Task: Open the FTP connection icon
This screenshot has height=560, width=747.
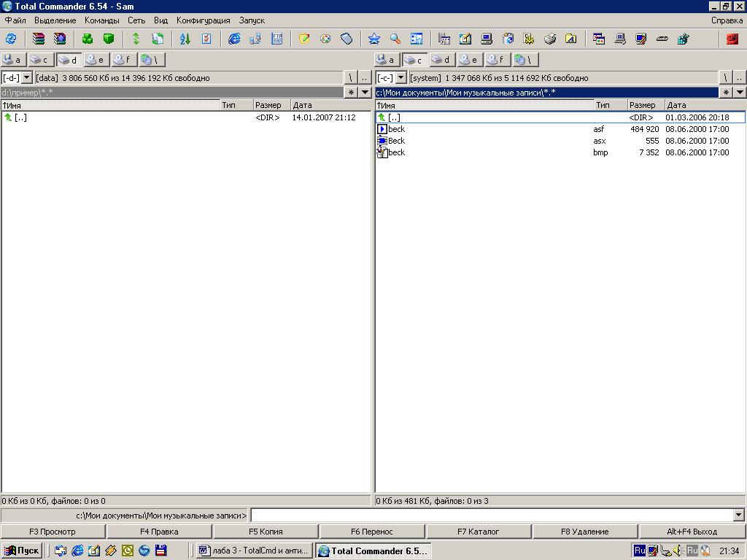Action: coord(276,39)
